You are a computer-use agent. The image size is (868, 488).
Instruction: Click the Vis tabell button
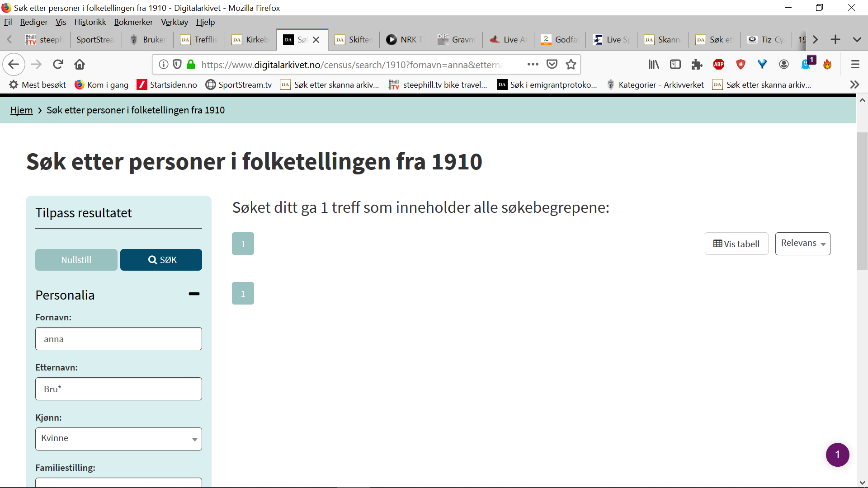coord(736,244)
